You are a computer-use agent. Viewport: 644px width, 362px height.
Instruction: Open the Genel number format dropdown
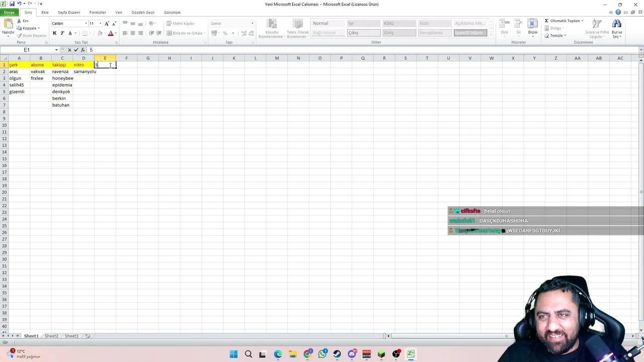(252, 24)
